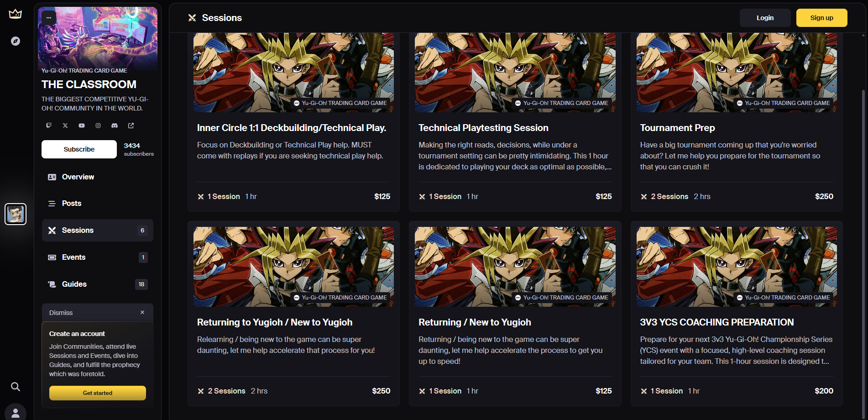The width and height of the screenshot is (868, 420).
Task: Open Inner Circle 1:1 Deckbuilding session title
Action: [x=292, y=128]
